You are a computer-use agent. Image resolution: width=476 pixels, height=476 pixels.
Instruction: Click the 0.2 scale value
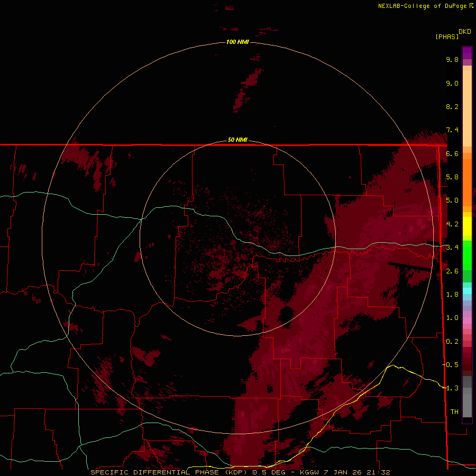[x=452, y=342]
